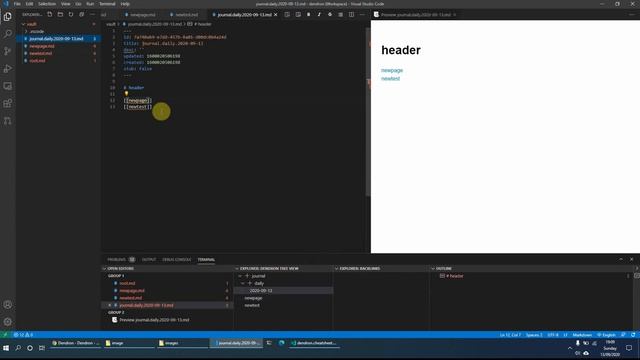640x360 pixels.
Task: Close journal.daily.2020-09-13.md editor tab
Action: pos(276,15)
